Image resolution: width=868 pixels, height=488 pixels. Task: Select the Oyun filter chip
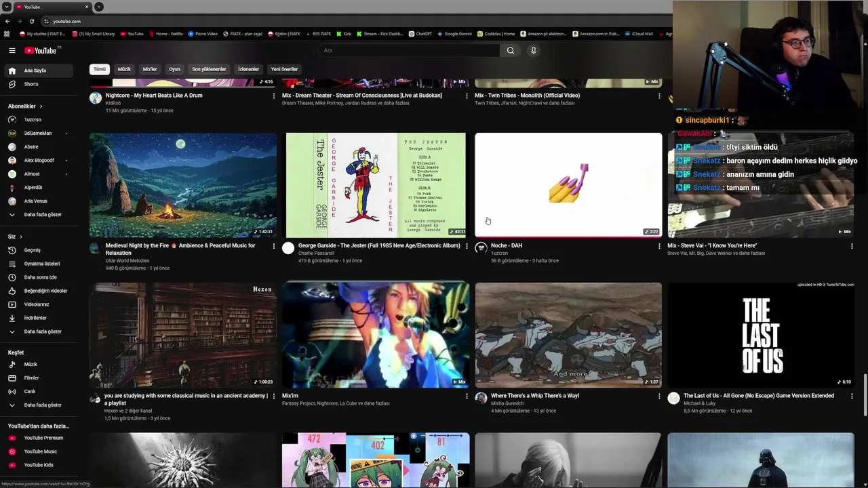coord(174,69)
